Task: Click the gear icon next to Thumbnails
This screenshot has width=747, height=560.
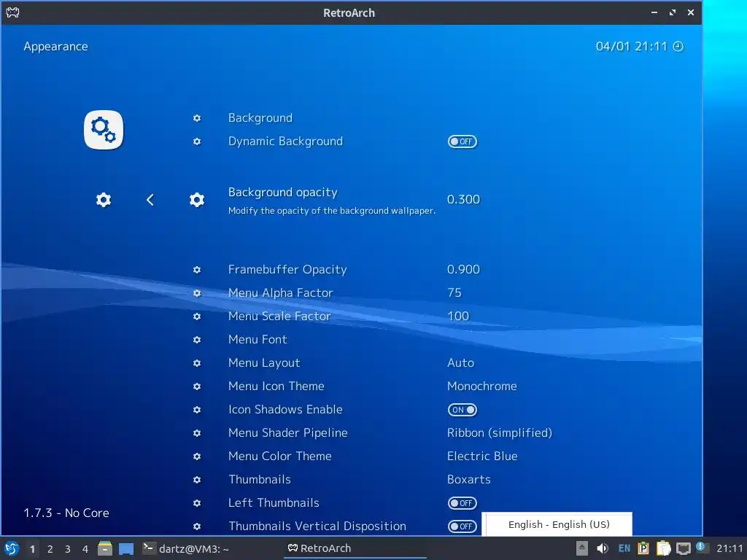Action: [x=197, y=480]
